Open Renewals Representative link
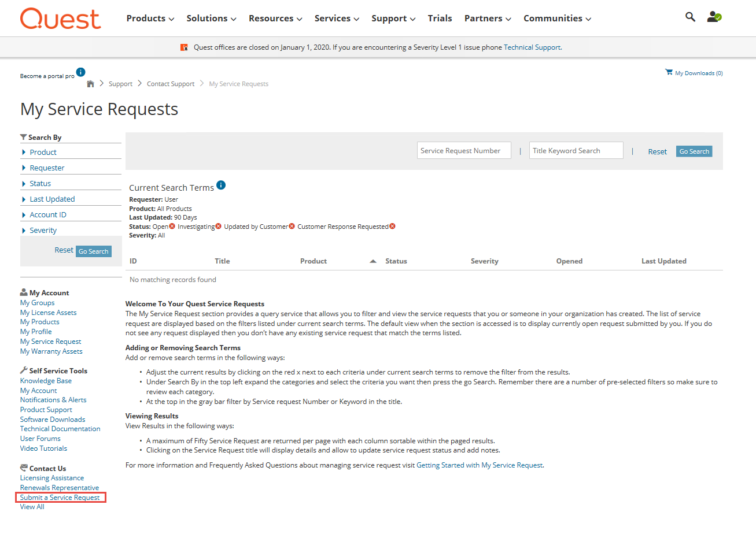 (x=60, y=488)
